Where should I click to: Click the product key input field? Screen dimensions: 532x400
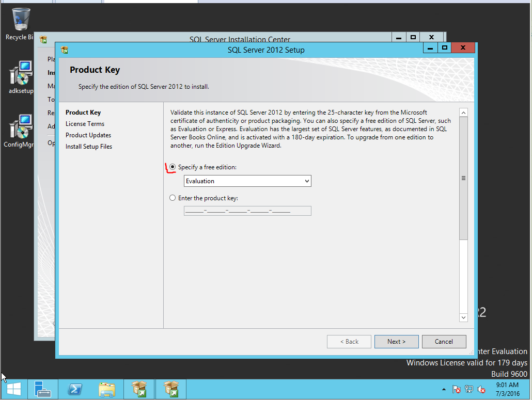[x=247, y=211]
